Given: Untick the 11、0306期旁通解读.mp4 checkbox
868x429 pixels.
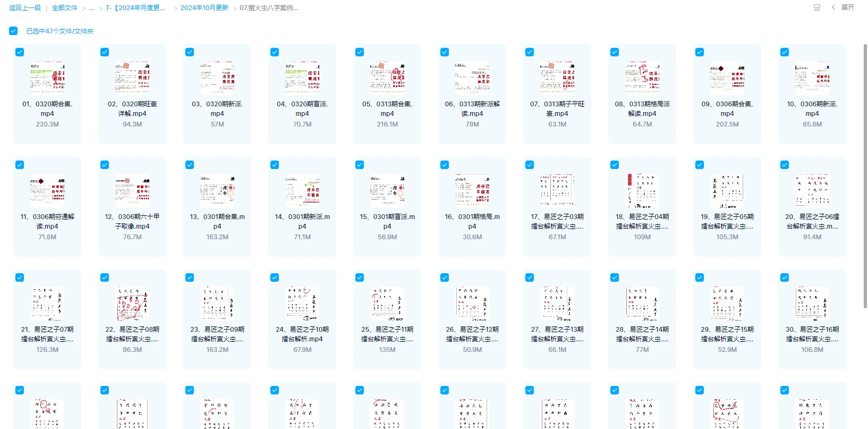Looking at the screenshot, I should [20, 165].
